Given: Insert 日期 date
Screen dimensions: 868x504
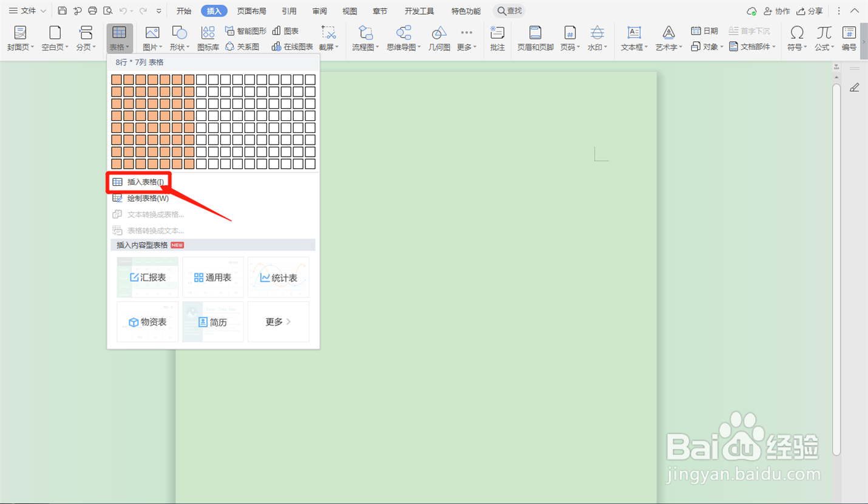Looking at the screenshot, I should click(x=705, y=31).
